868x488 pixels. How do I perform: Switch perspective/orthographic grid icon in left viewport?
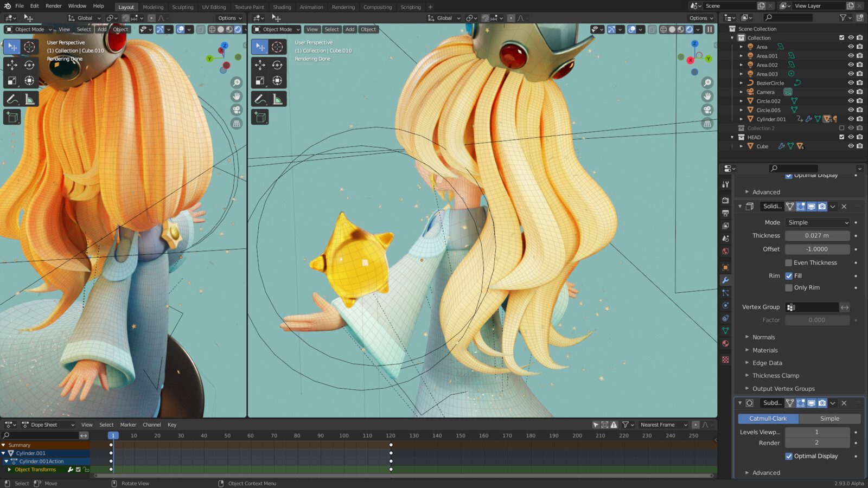click(x=237, y=123)
